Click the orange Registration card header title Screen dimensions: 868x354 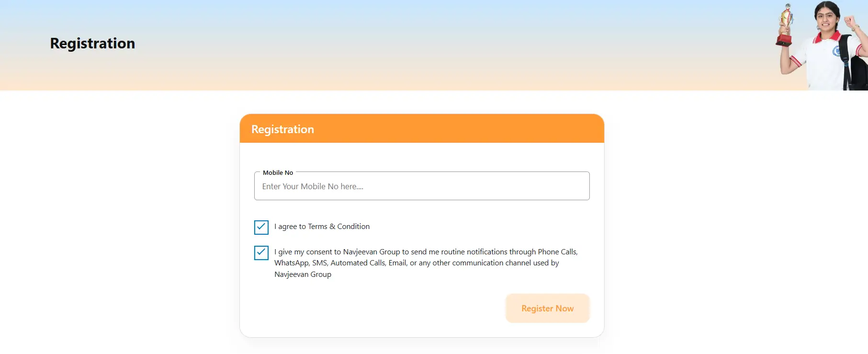click(282, 129)
